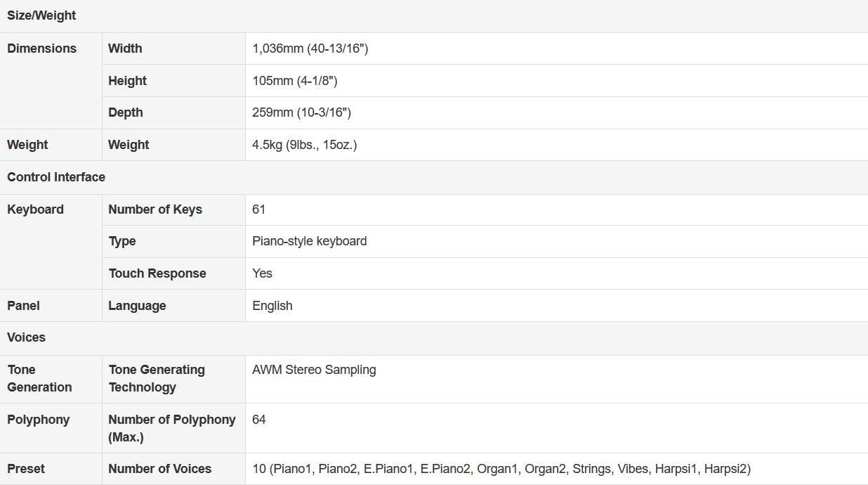This screenshot has height=485, width=868.
Task: Select the Touch Response value Yes
Action: [x=262, y=273]
